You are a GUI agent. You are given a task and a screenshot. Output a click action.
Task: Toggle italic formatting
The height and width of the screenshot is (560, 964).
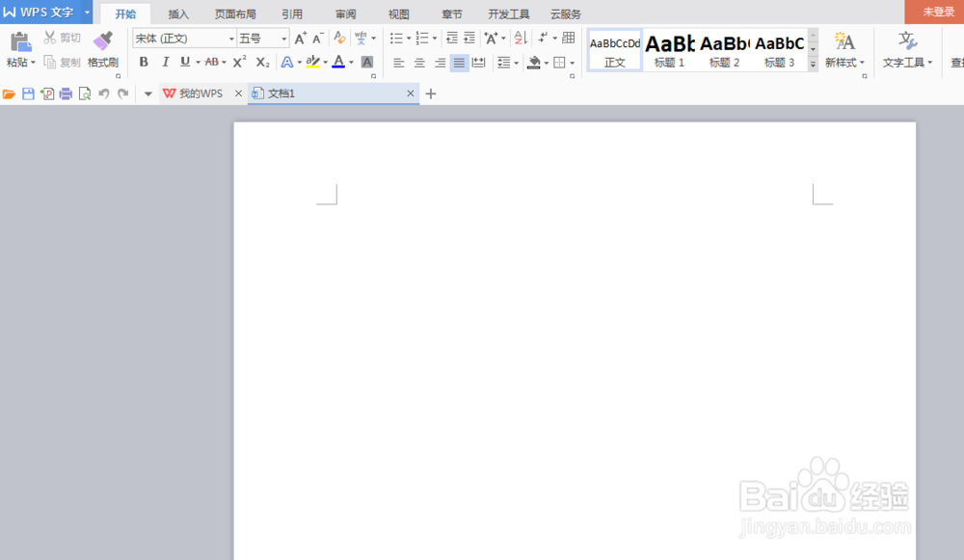pos(165,62)
